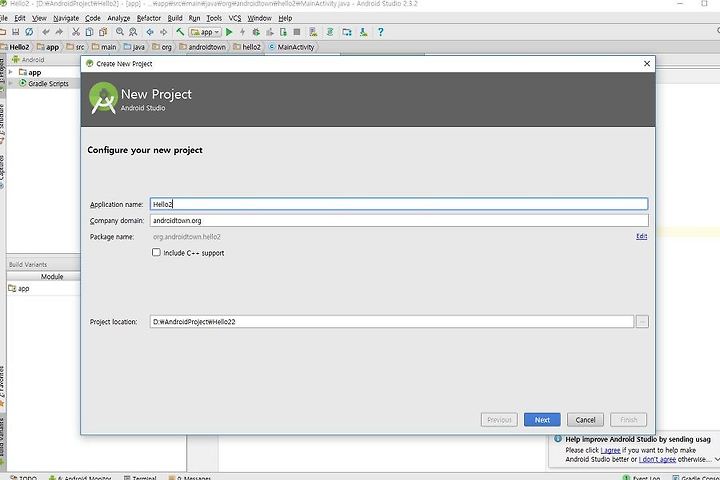Click the Find magnifier icon
This screenshot has width=720, height=480.
tap(120, 32)
